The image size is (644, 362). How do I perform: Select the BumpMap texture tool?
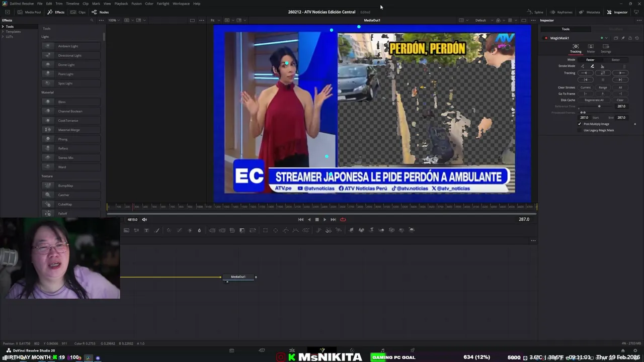coord(71,186)
